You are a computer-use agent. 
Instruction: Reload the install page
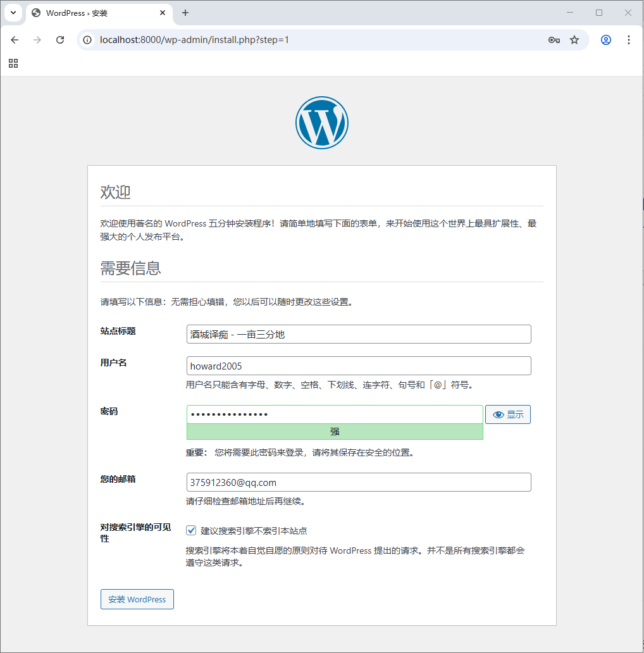click(x=60, y=40)
